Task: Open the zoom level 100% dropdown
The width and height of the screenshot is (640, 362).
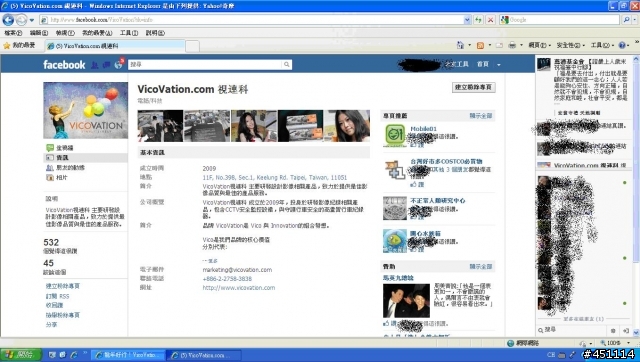Action: [x=629, y=343]
